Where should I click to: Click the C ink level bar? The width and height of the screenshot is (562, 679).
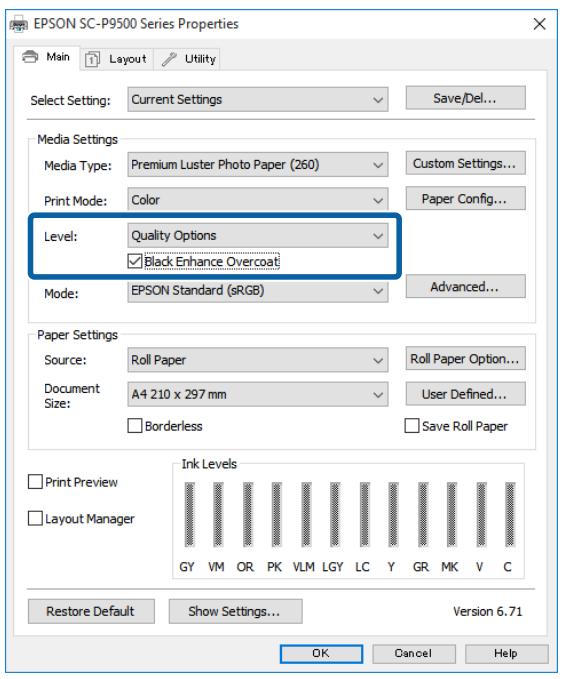510,514
